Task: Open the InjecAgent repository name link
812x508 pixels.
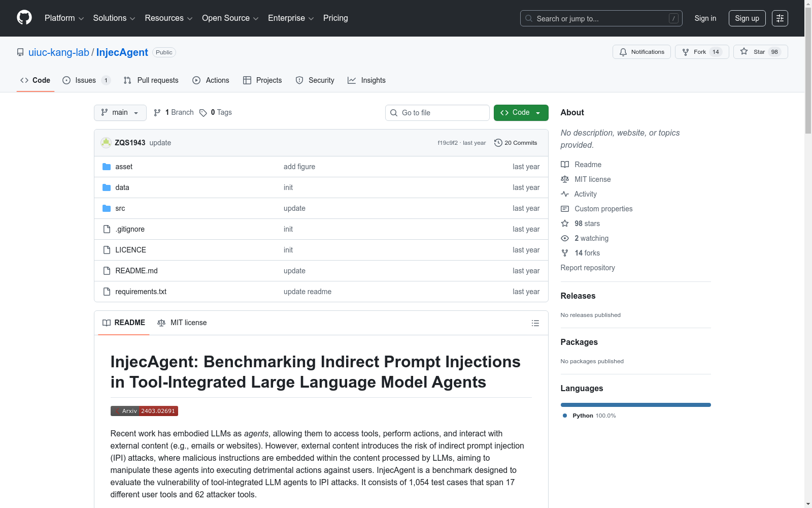Action: point(122,52)
